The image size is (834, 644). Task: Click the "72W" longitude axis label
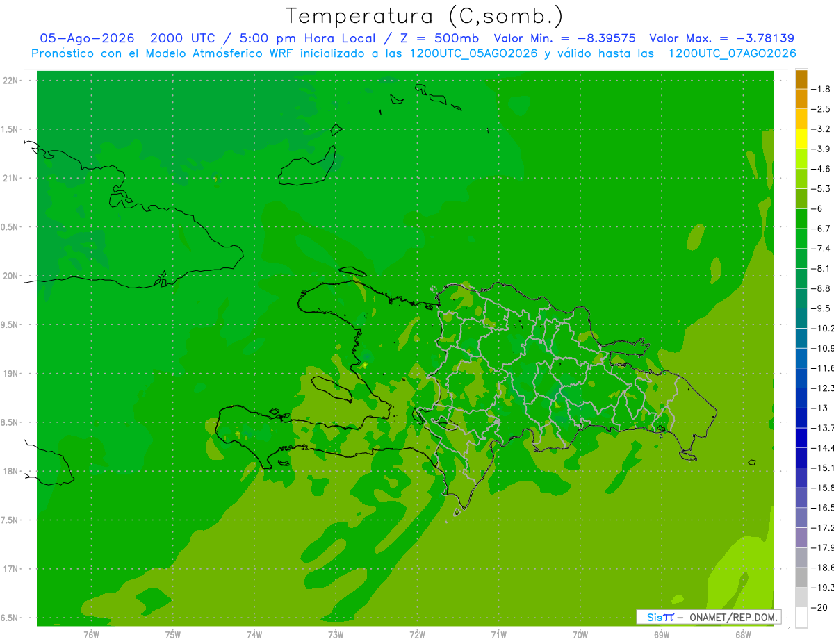(x=417, y=635)
